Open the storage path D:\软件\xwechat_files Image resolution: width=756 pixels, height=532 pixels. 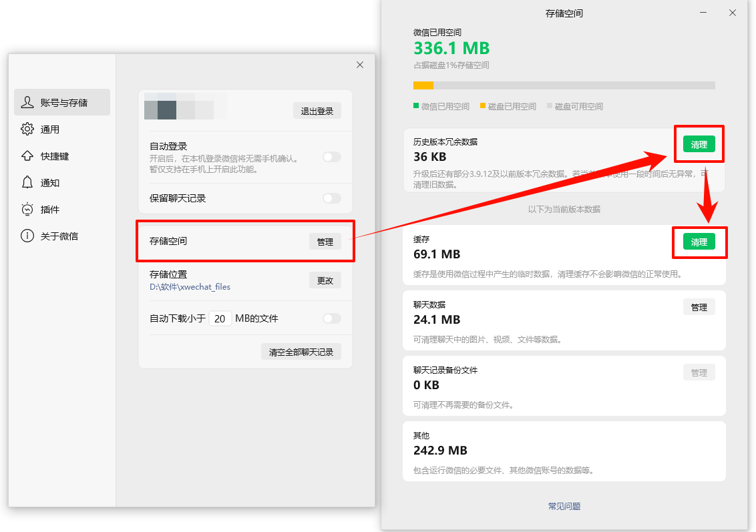[x=190, y=287]
